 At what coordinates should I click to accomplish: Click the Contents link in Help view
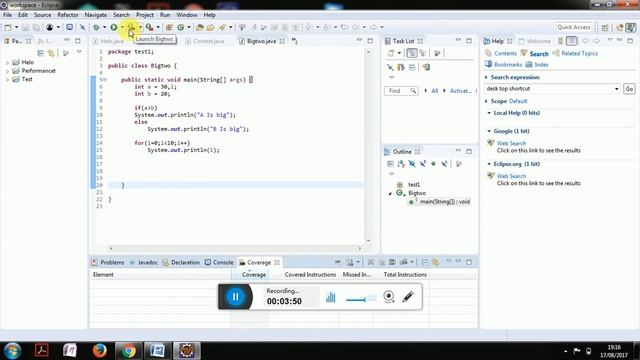505,53
